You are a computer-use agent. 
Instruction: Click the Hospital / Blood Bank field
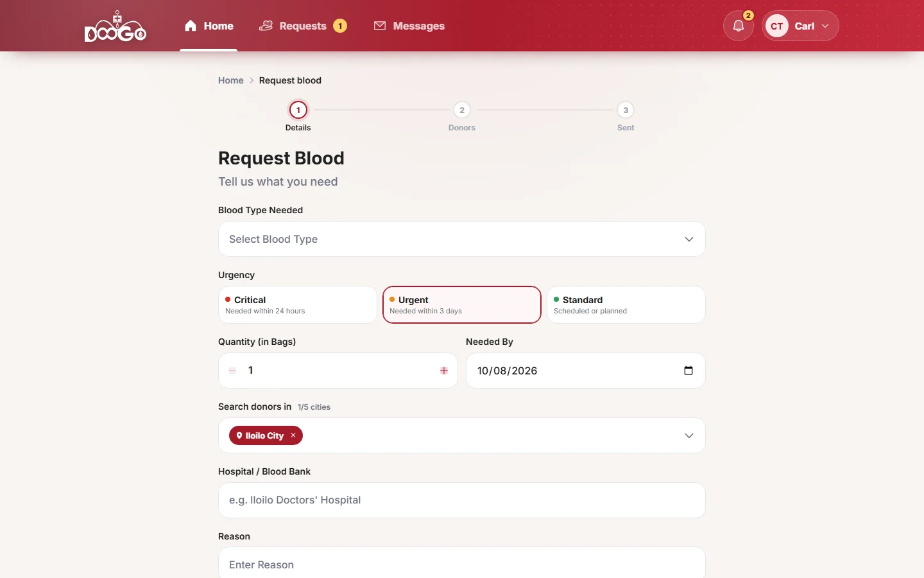[x=462, y=500]
